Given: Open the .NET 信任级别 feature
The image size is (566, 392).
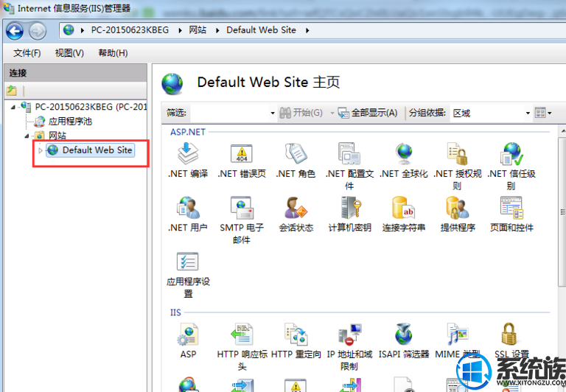Looking at the screenshot, I should point(511,166).
